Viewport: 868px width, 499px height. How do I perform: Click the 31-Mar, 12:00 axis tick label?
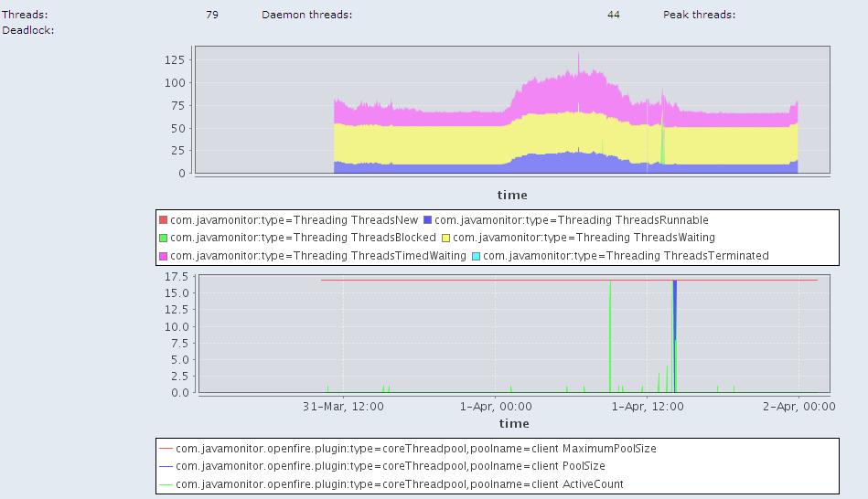[x=343, y=407]
